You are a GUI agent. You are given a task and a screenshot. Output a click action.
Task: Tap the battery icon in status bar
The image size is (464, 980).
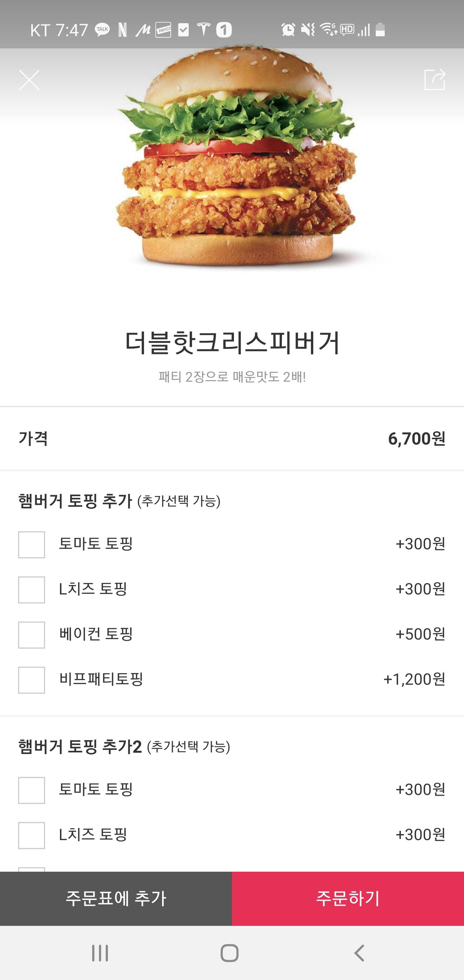click(x=380, y=29)
